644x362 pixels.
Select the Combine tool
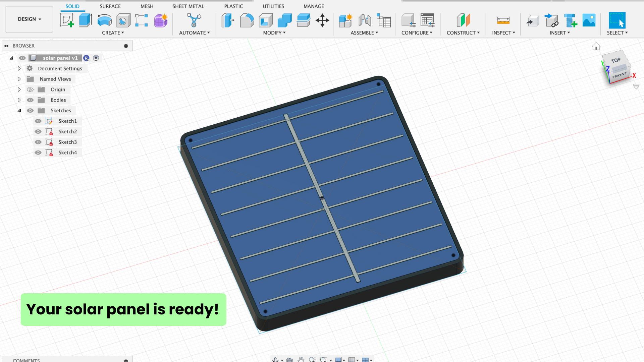point(285,20)
